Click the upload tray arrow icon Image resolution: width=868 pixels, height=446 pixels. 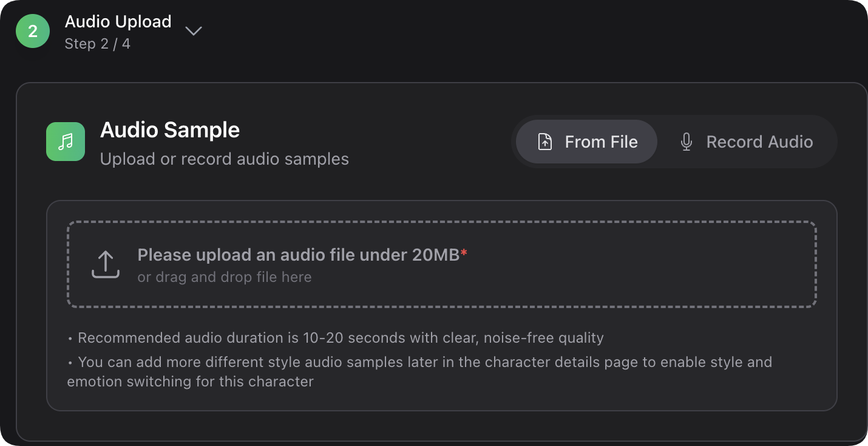click(x=106, y=265)
